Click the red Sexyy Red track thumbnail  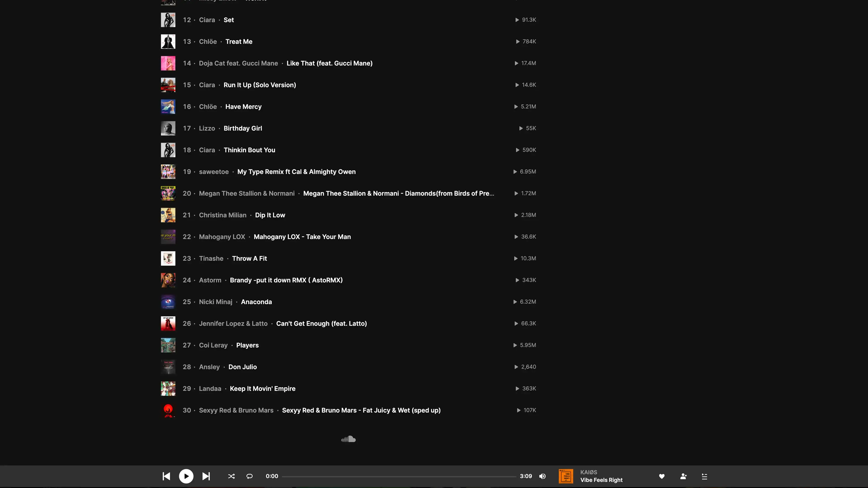[x=168, y=410]
